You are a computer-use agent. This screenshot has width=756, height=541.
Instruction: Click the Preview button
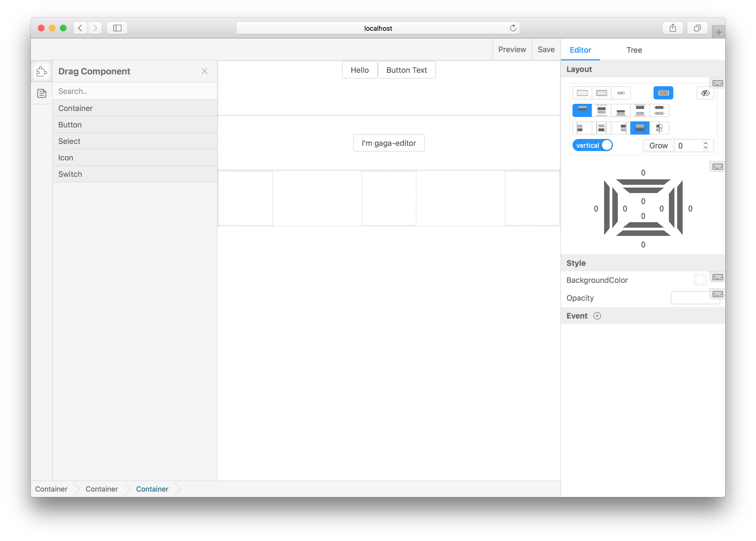512,50
